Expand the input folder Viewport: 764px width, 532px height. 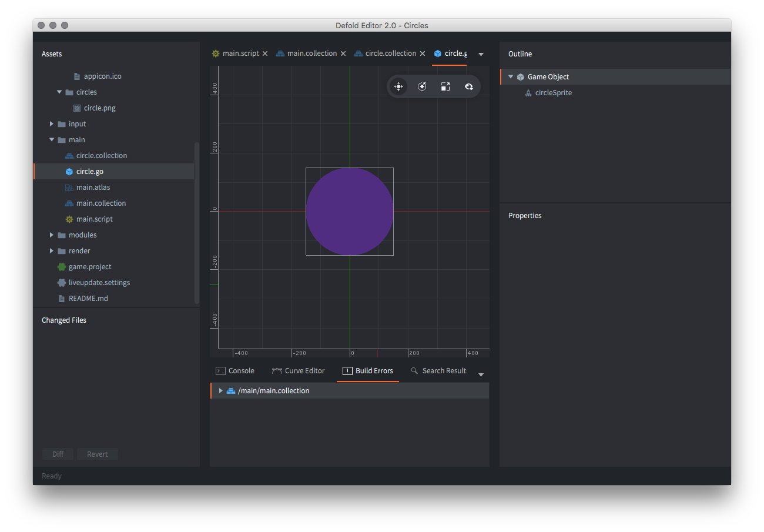(52, 124)
